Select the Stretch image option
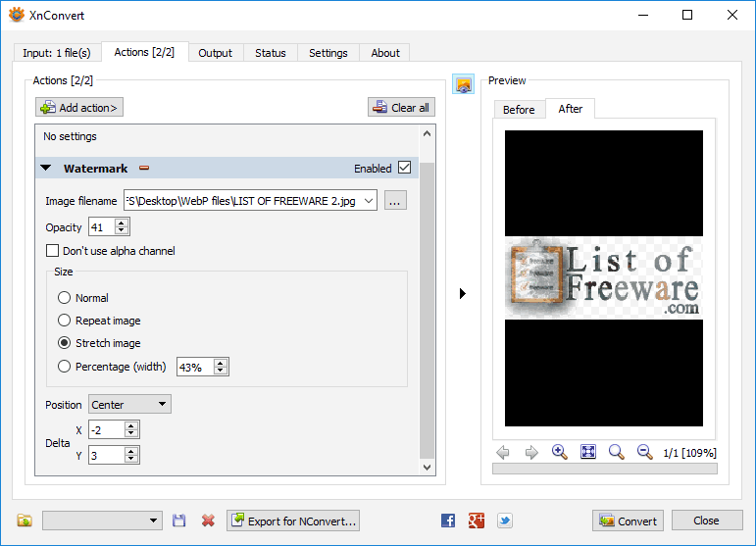 [64, 343]
